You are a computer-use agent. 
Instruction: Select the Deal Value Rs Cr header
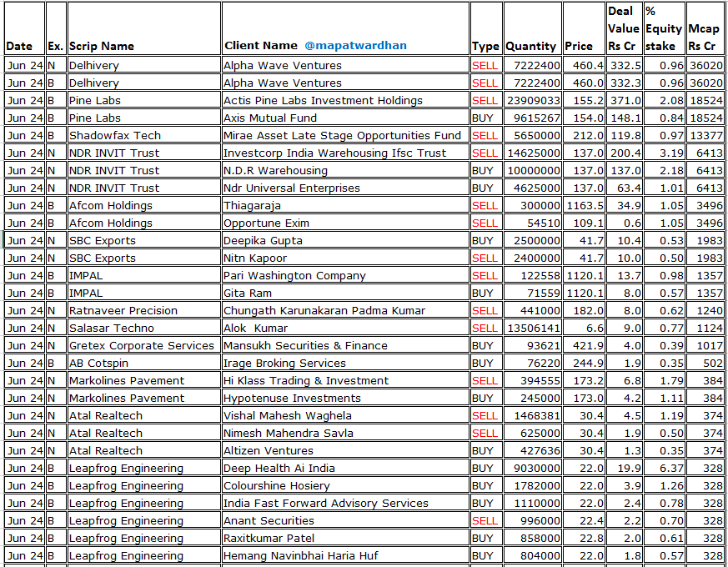coord(624,28)
